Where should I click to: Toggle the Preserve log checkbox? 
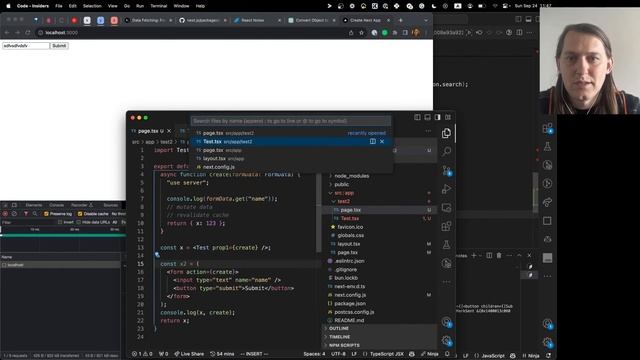coord(46,213)
